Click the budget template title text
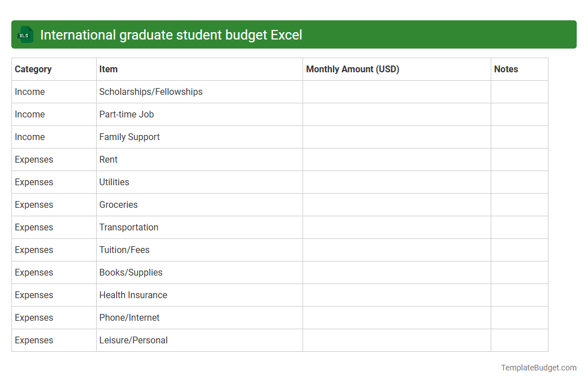This screenshot has height=384, width=588. 170,34
